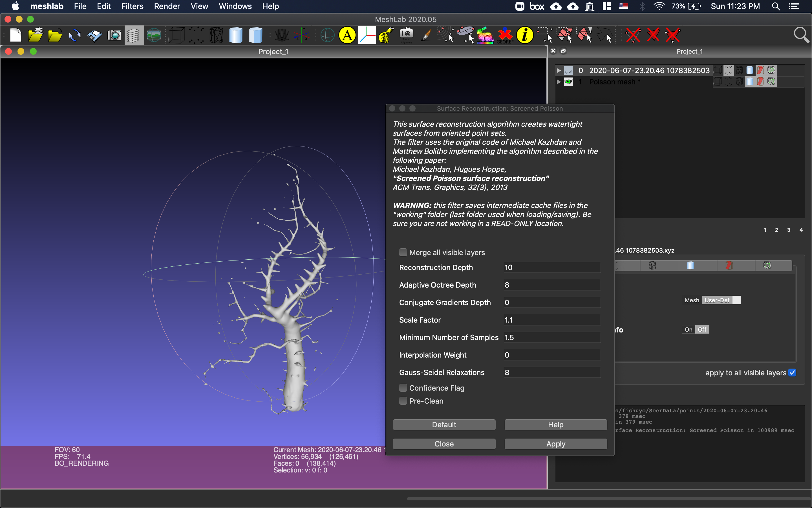Click the Save Snapshot camera icon
The image size is (812, 508).
click(114, 35)
